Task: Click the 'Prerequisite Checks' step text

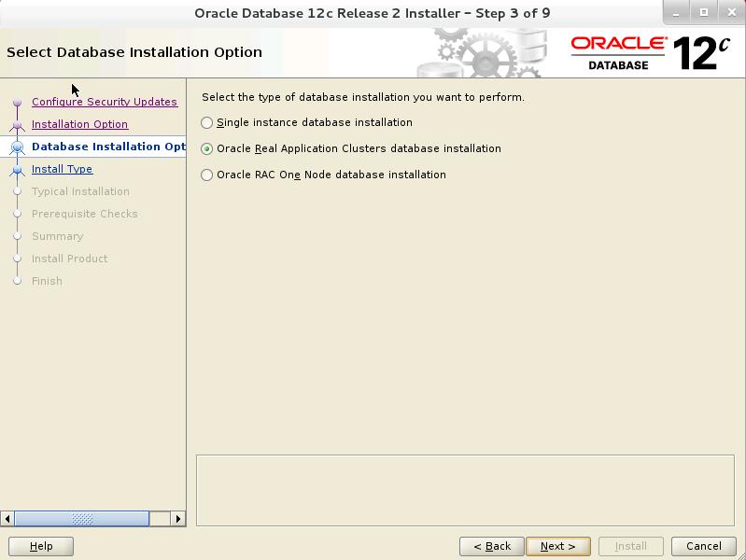Action: [85, 214]
